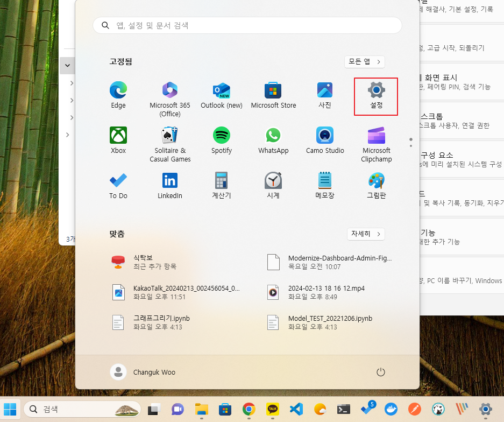Screen dimensions: 504x422
Task: Open the 'PC 이름 바꾸기, Windows' settings row behind
Action: click(x=462, y=276)
